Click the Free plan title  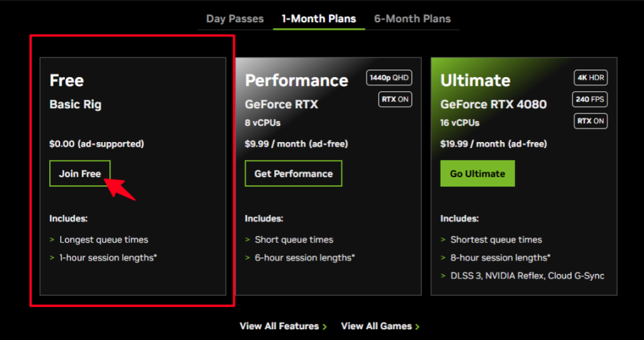[x=67, y=80]
